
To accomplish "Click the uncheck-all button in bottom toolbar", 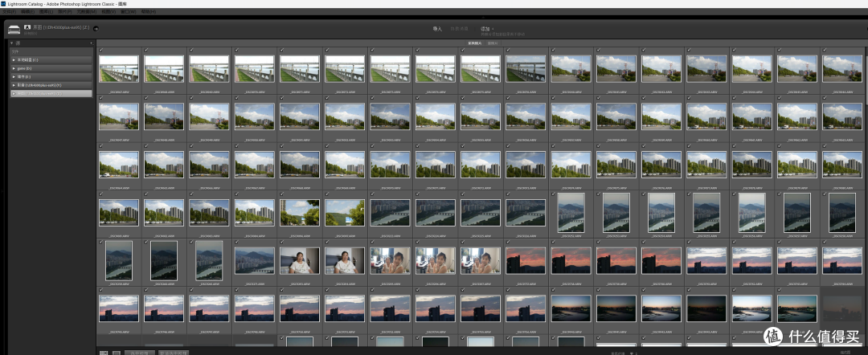I will [174, 353].
